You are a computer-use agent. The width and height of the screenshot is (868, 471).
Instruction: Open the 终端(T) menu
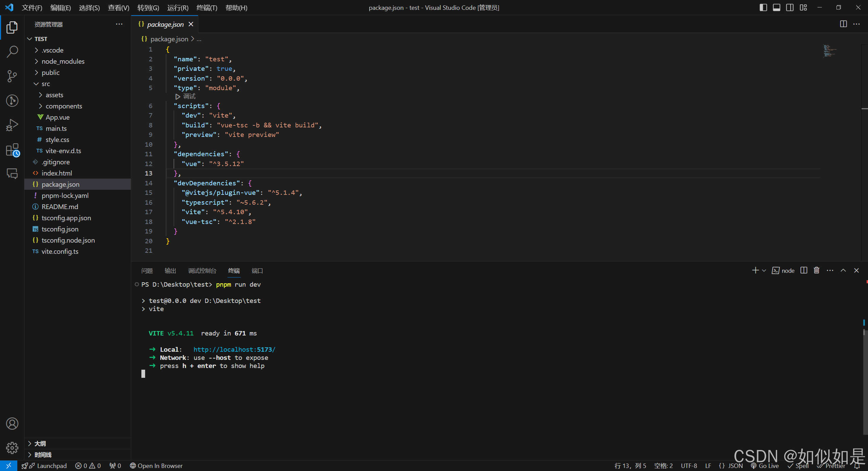[206, 7]
